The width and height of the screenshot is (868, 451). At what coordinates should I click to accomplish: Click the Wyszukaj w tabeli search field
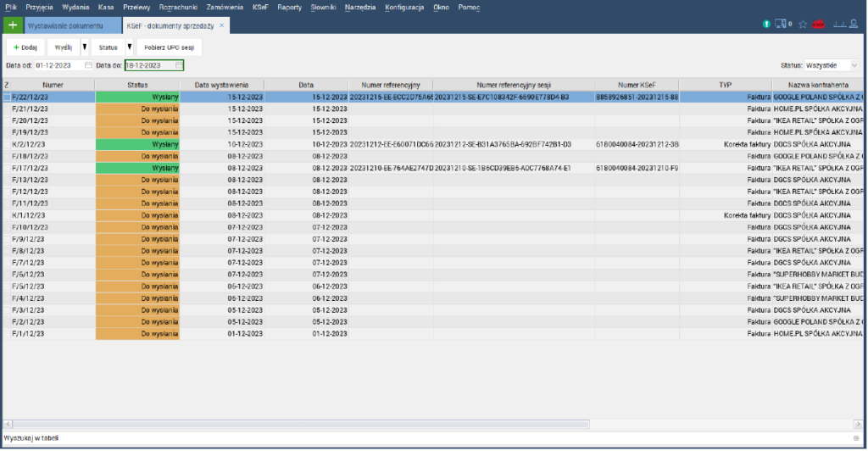point(424,437)
